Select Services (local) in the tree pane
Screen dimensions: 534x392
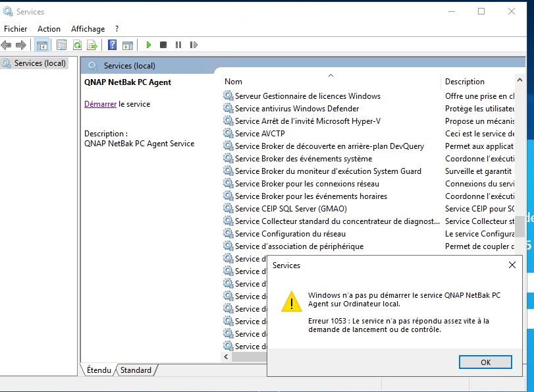click(x=40, y=63)
